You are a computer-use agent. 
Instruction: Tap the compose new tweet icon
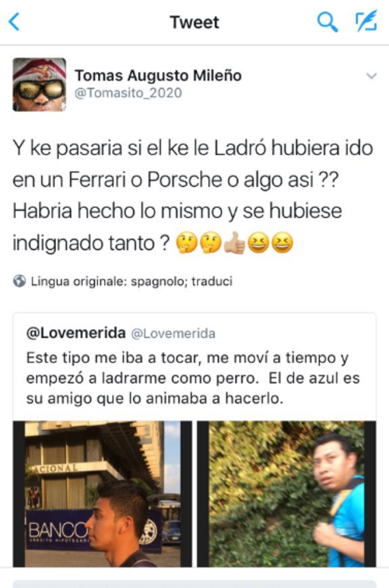(366, 21)
